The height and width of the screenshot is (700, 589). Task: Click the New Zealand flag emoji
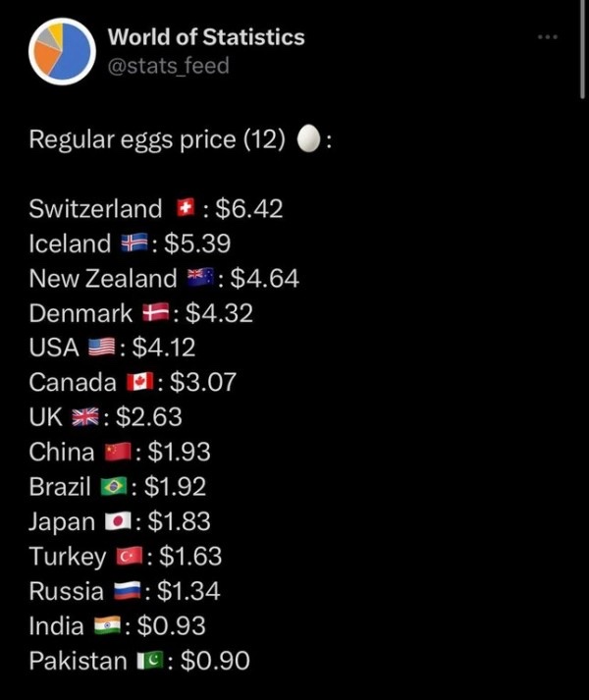(x=200, y=278)
